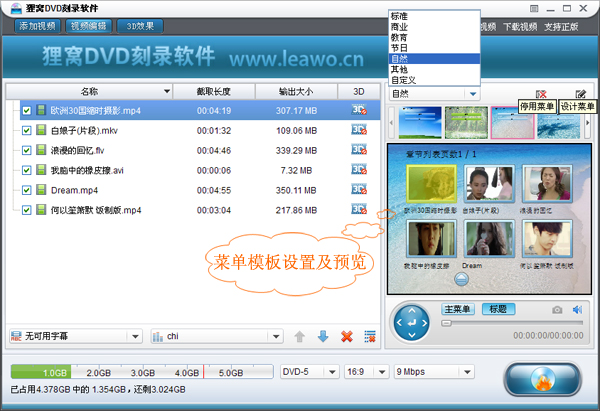Uncheck the 何以笙箫默 饭制版.mp4 checkbox
This screenshot has width=600, height=411.
point(26,210)
